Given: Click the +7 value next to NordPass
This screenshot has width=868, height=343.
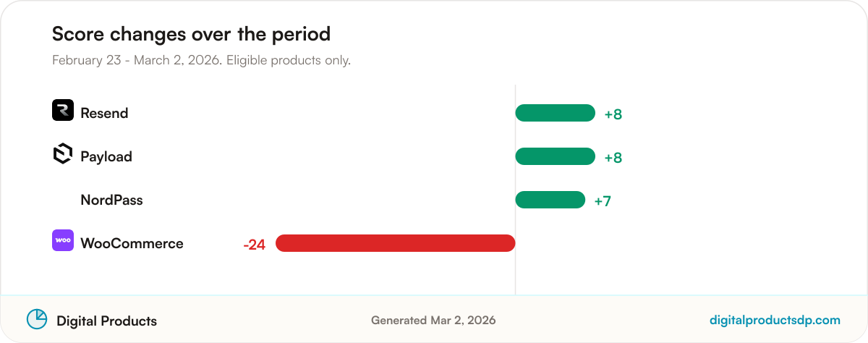Looking at the screenshot, I should (603, 201).
